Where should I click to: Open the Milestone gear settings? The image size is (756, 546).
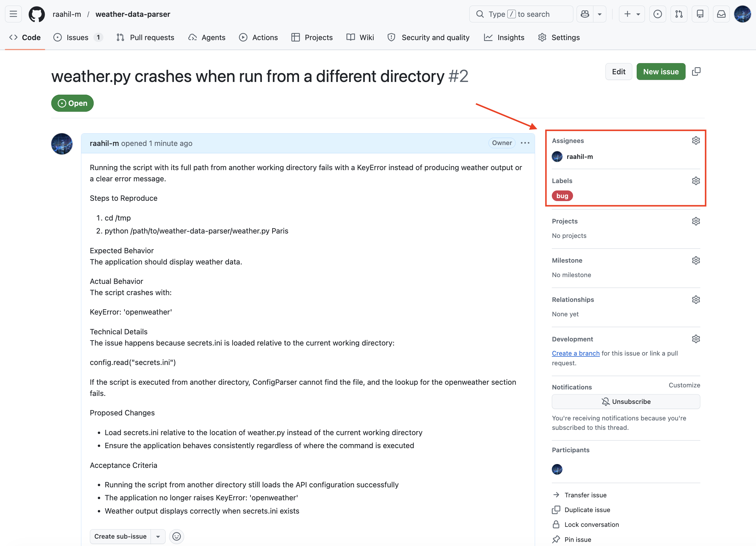(696, 260)
